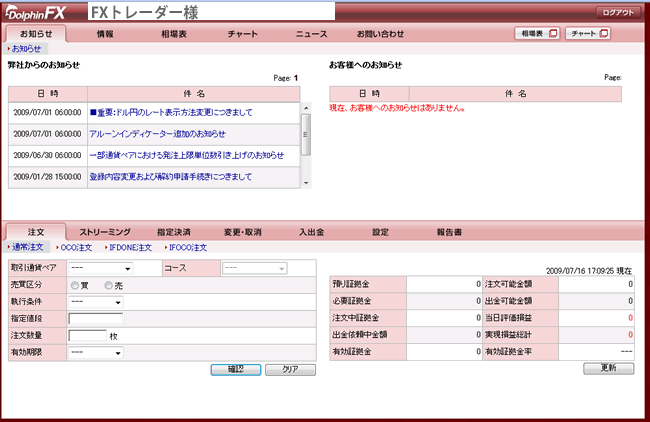Viewport: 650px width, 422px height.
Task: Open the 相場表 tab
Action: (174, 34)
